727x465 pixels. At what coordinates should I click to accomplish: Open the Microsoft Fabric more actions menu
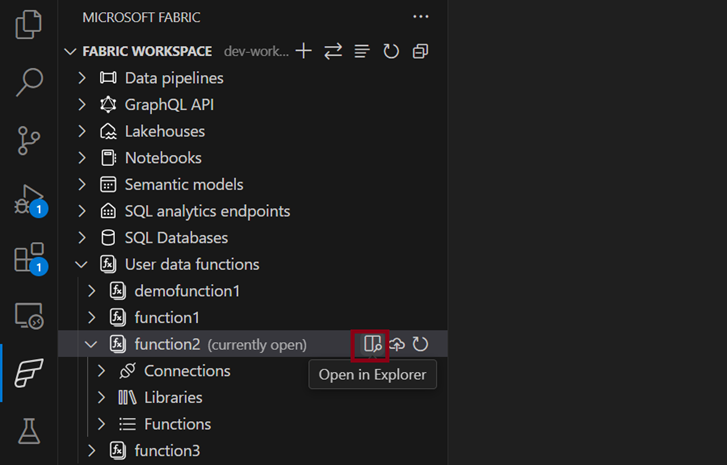[x=420, y=17]
